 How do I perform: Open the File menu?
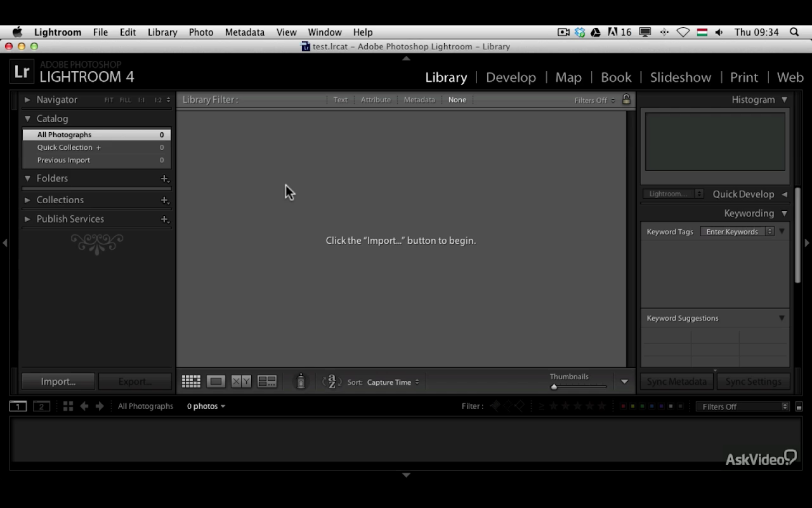pos(100,32)
